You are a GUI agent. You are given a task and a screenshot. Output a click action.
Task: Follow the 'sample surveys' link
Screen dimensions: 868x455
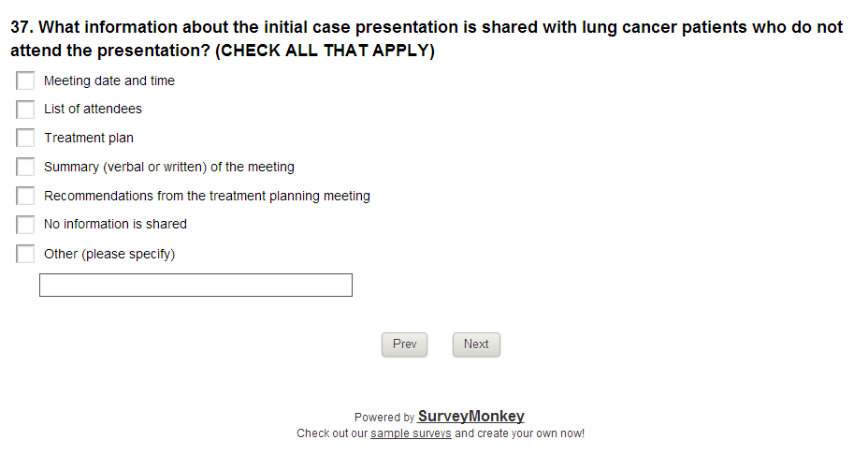click(411, 433)
